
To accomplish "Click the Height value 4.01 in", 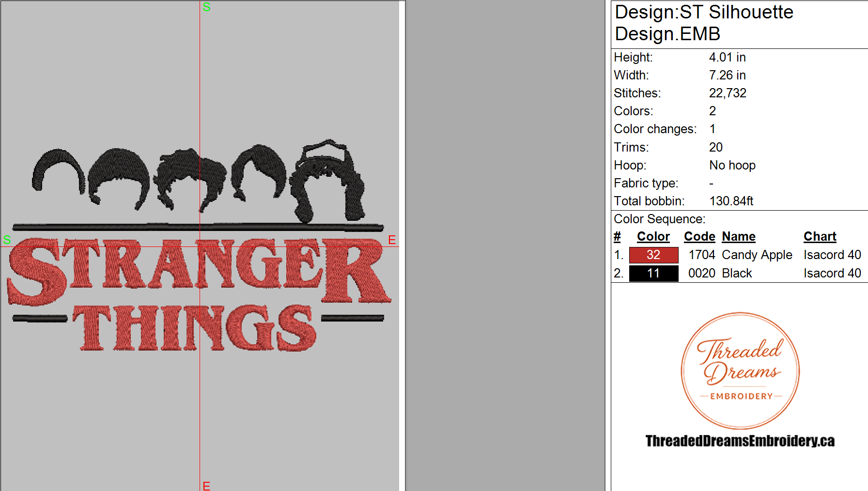I will (x=728, y=57).
